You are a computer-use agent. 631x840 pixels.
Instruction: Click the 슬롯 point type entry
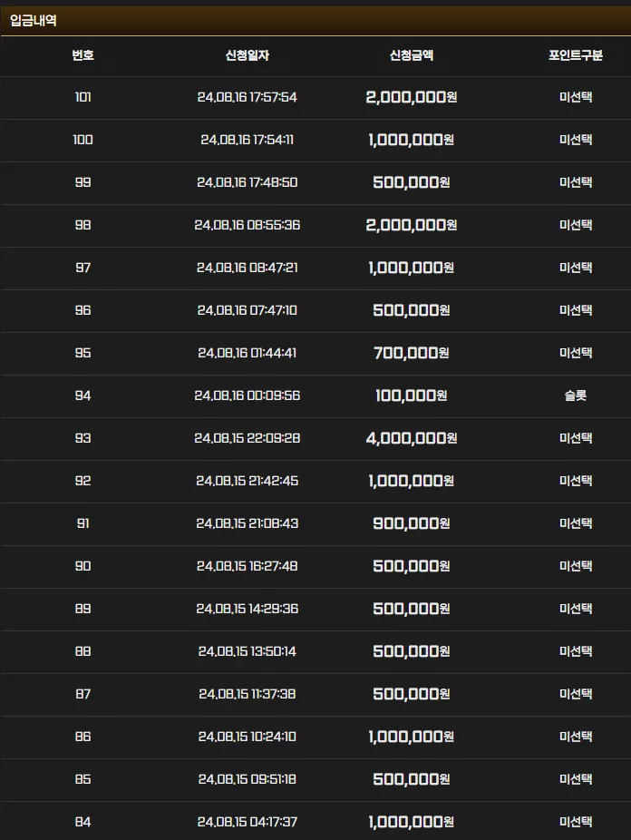point(576,396)
